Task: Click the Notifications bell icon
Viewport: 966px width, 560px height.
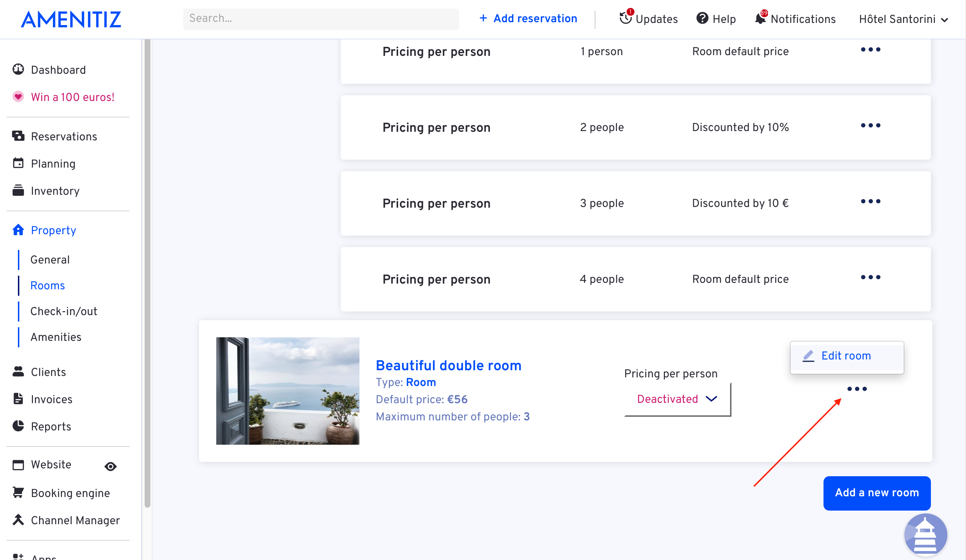Action: 760,18
